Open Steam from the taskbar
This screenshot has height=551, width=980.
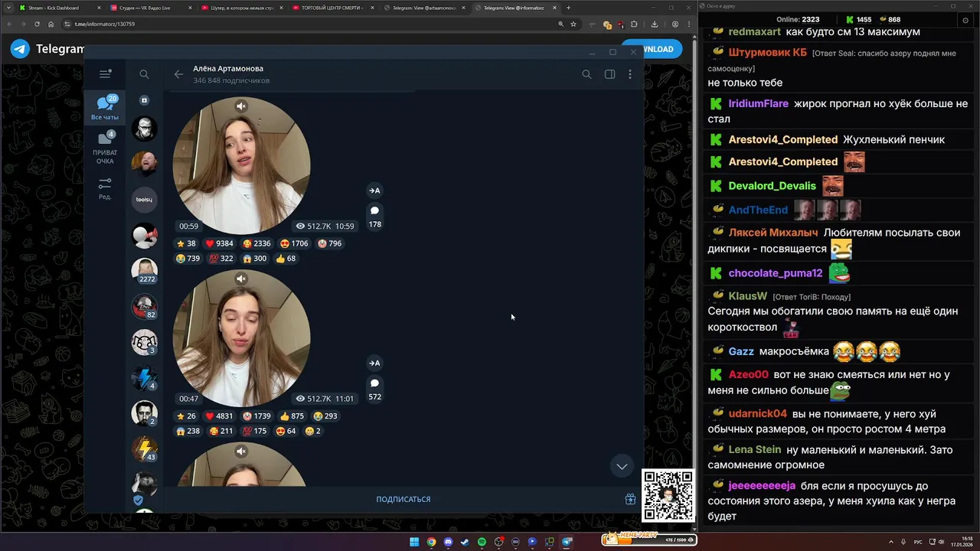click(x=465, y=542)
